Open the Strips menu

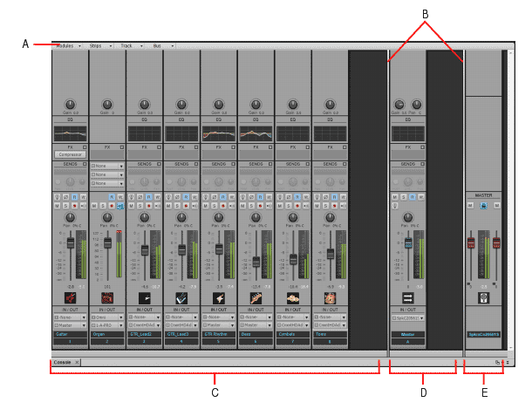click(x=98, y=45)
